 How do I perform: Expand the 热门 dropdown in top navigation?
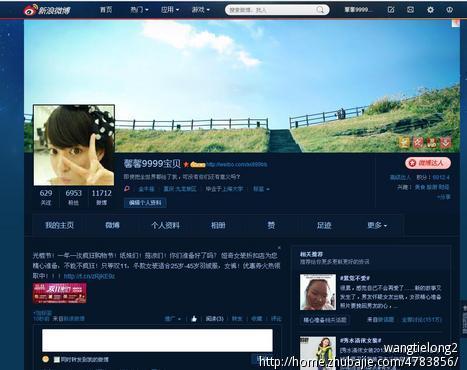[x=139, y=10]
